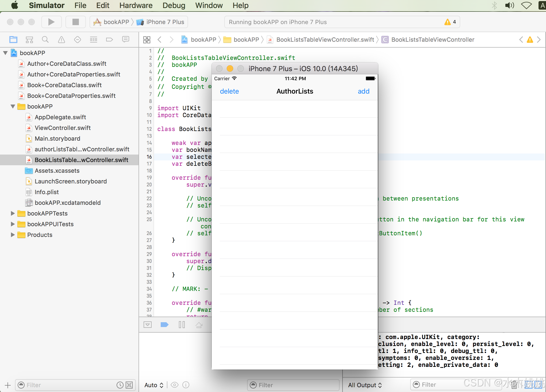Open ViewController.swift
The width and height of the screenshot is (546, 392).
click(x=63, y=128)
